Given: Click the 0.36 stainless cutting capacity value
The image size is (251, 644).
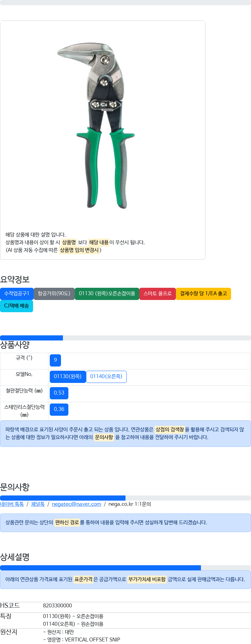Looking at the screenshot, I should point(59,409).
